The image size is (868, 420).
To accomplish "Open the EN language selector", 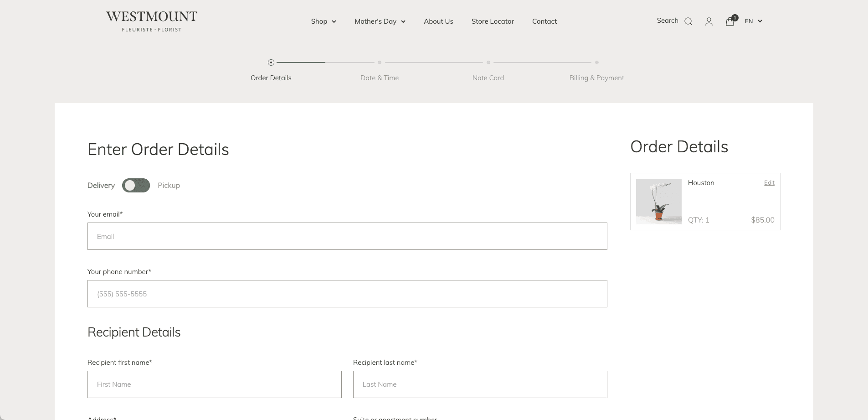I will coord(753,21).
